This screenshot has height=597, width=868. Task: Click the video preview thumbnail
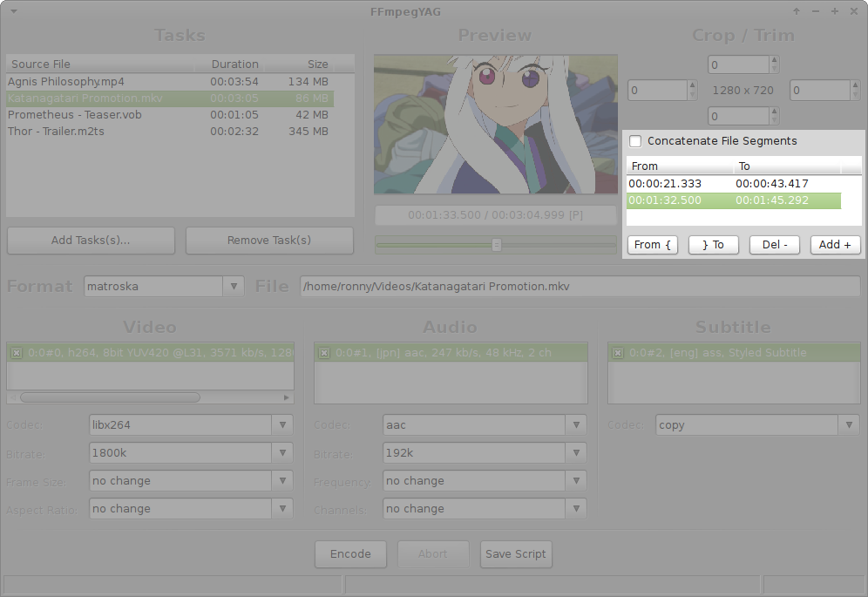pos(496,125)
